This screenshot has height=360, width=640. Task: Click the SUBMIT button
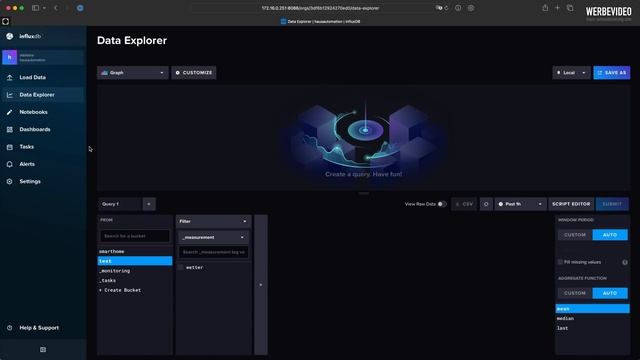point(612,204)
